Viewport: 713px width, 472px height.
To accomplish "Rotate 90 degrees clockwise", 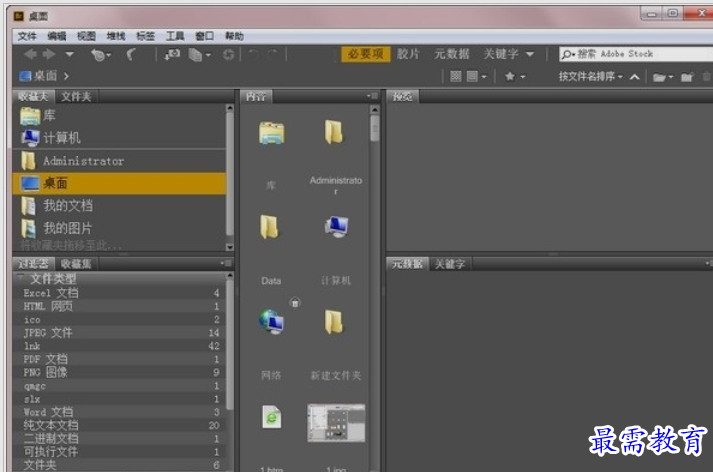I will [x=273, y=55].
